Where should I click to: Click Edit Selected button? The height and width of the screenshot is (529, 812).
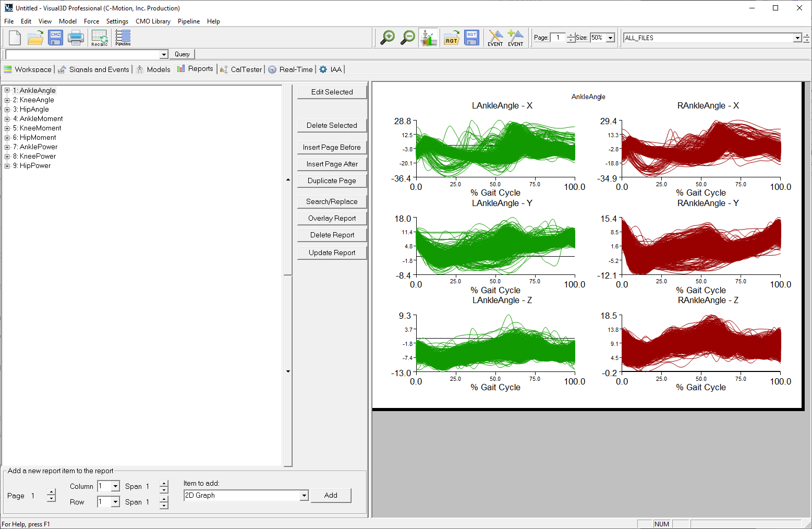(332, 92)
